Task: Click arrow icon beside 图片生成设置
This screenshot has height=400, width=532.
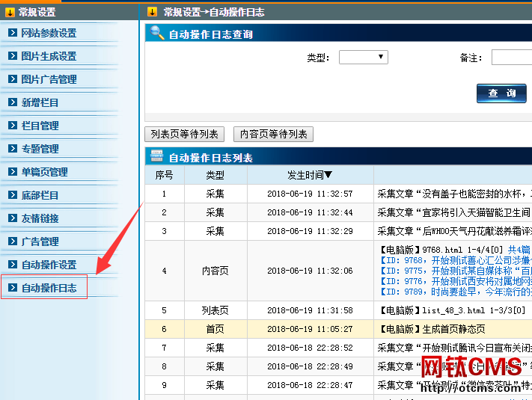Action: 13,56
